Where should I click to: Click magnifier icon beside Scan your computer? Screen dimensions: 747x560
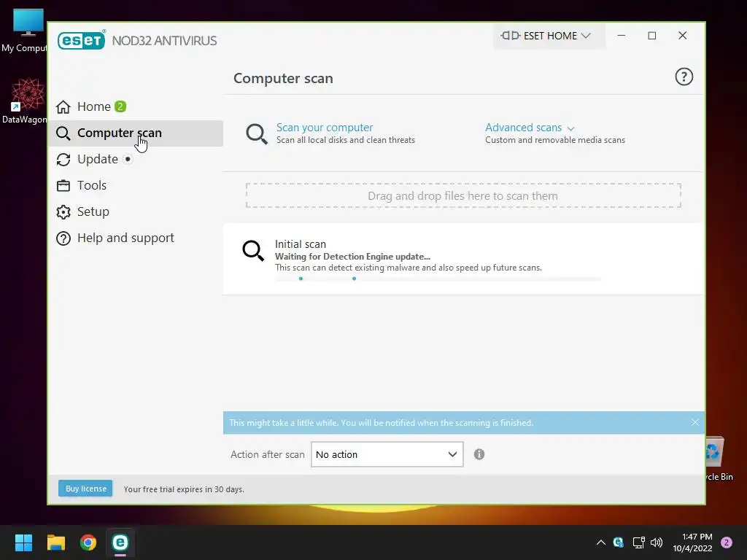[256, 134]
